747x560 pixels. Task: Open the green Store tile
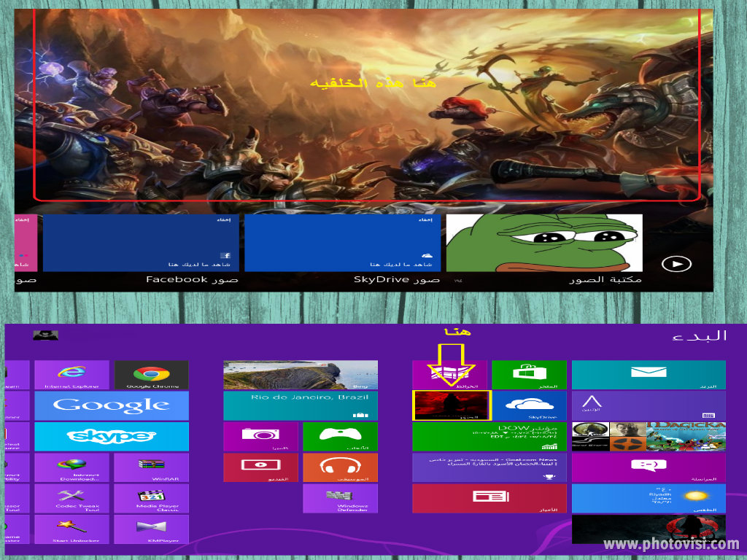tap(530, 376)
